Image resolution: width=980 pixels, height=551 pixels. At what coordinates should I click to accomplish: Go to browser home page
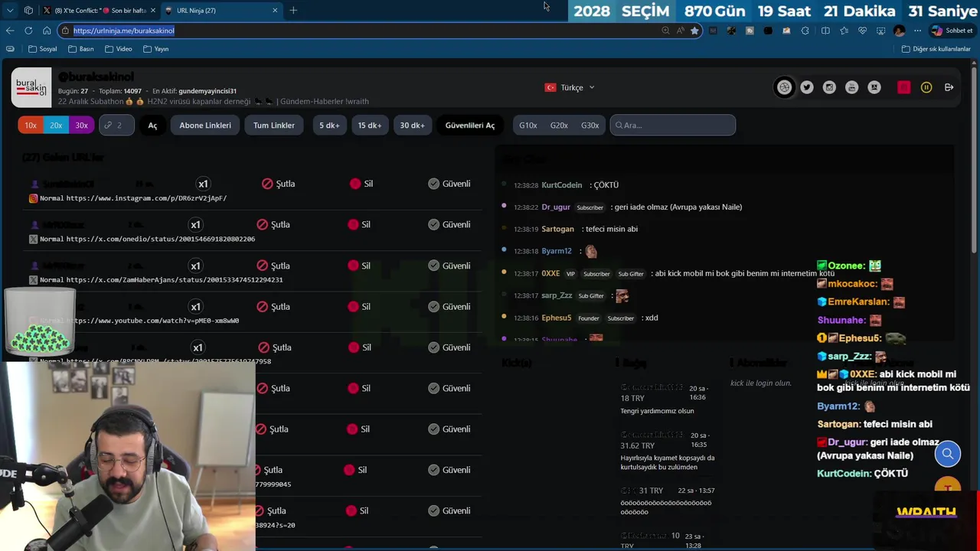click(47, 31)
